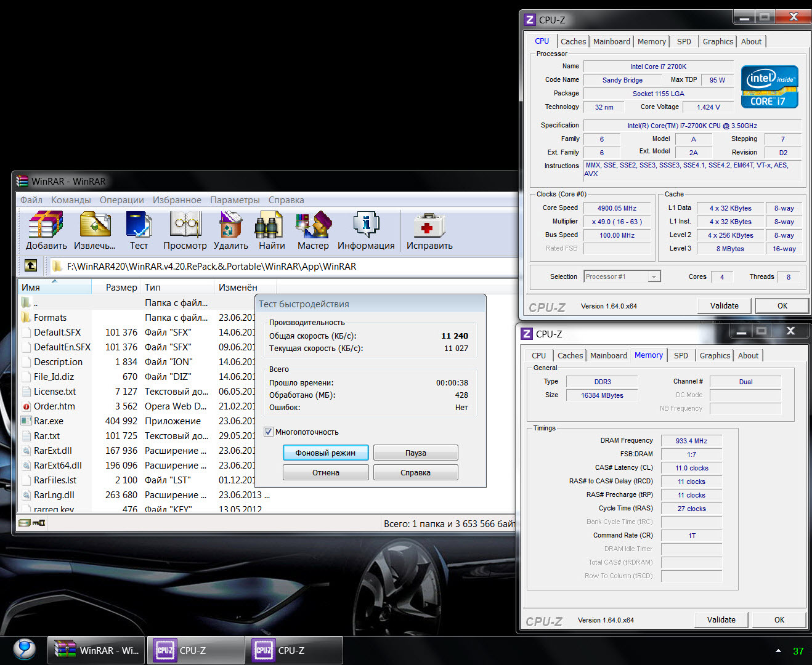The height and width of the screenshot is (665, 812).
Task: Open the Windows Start orb
Action: (x=24, y=650)
